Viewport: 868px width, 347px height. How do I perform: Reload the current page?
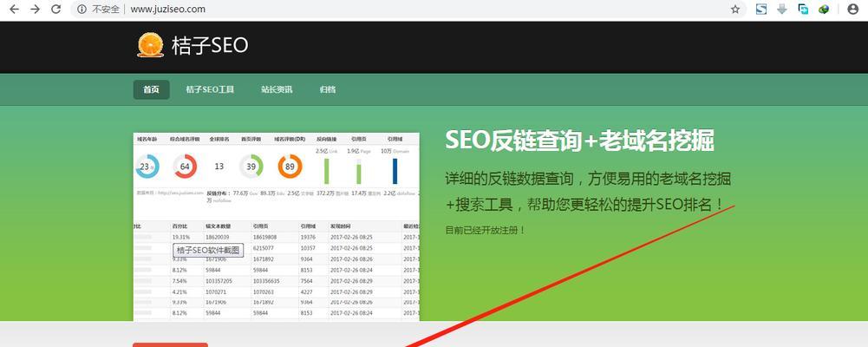[55, 9]
